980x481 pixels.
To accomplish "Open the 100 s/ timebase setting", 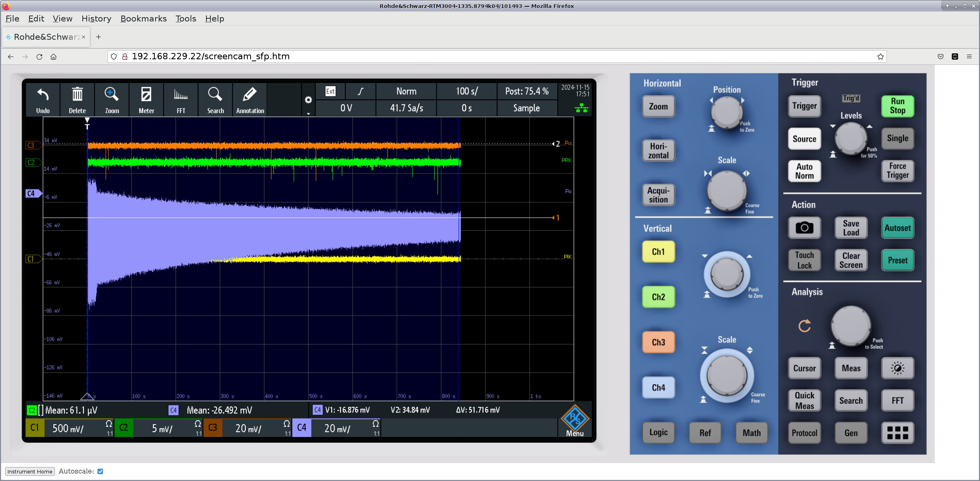I will (x=467, y=92).
